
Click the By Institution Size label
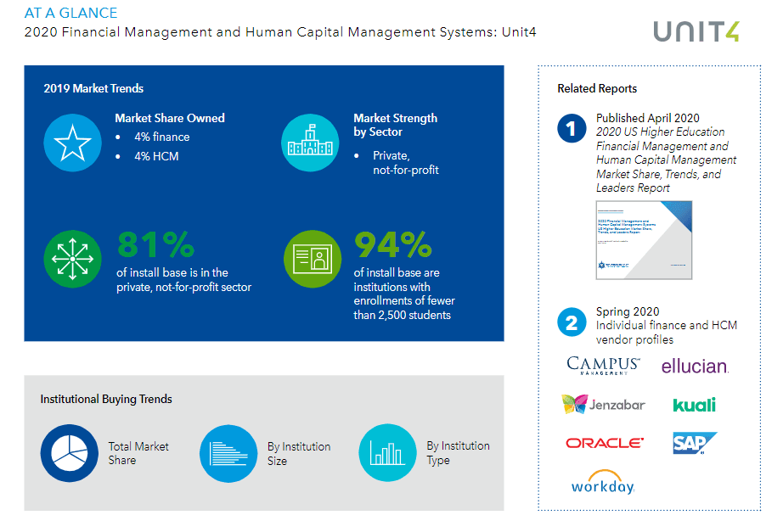click(299, 454)
